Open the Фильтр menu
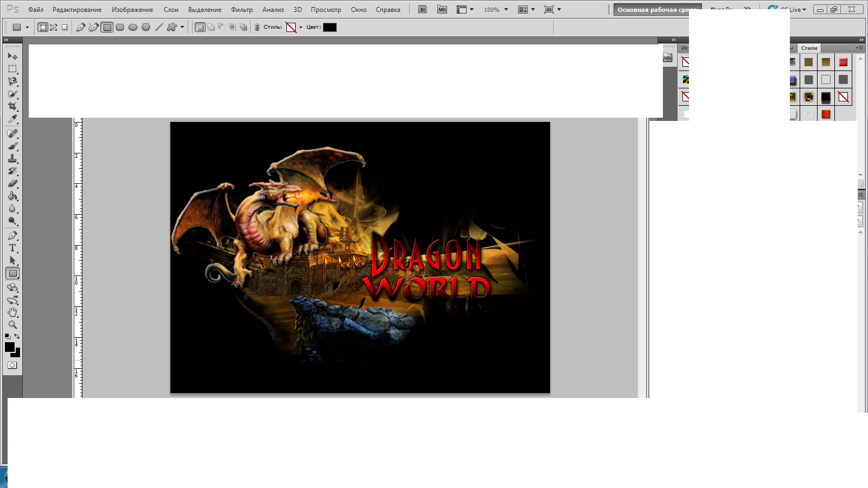 pyautogui.click(x=241, y=10)
